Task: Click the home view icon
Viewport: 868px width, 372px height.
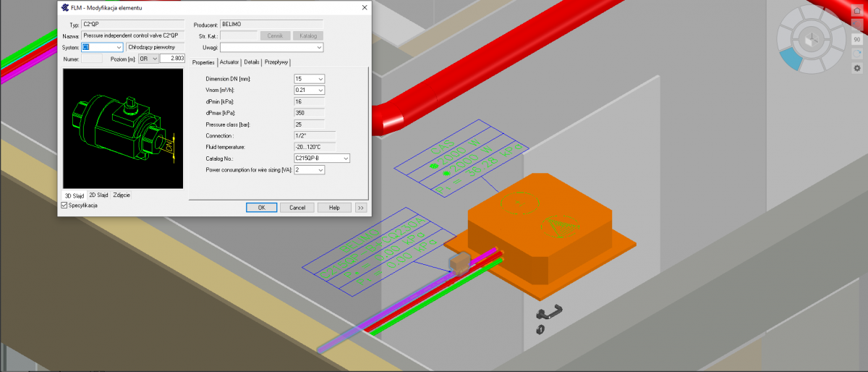Action: point(856,12)
